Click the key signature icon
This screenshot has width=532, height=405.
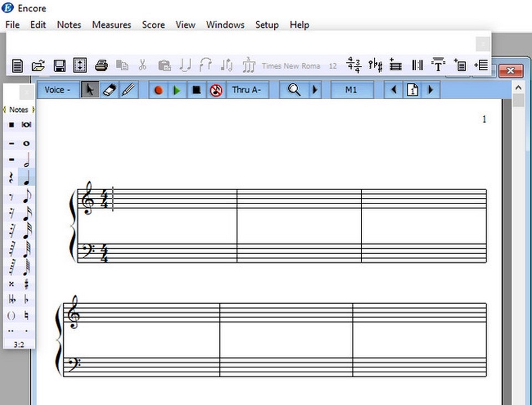[375, 65]
